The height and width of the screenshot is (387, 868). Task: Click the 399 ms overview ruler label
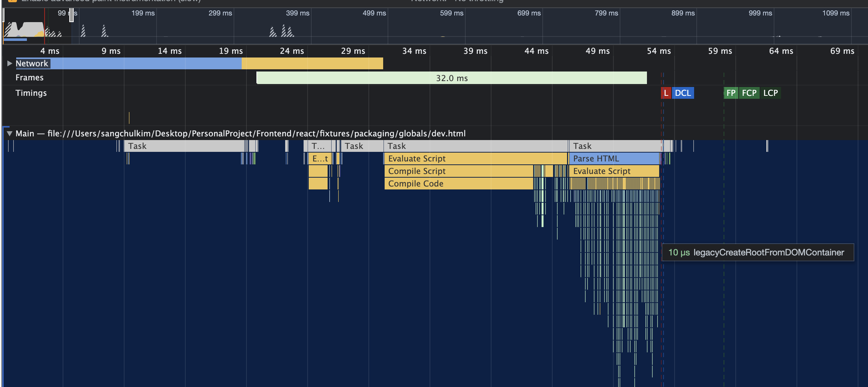[x=298, y=13]
